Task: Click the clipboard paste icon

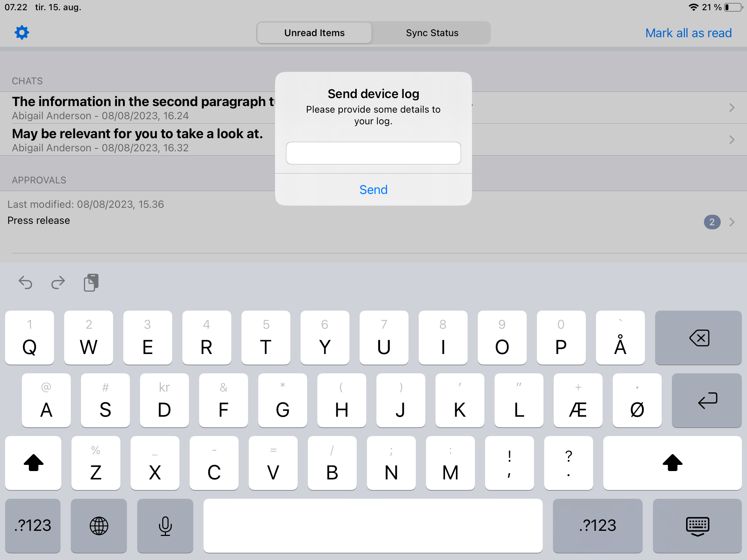Action: coord(90,283)
